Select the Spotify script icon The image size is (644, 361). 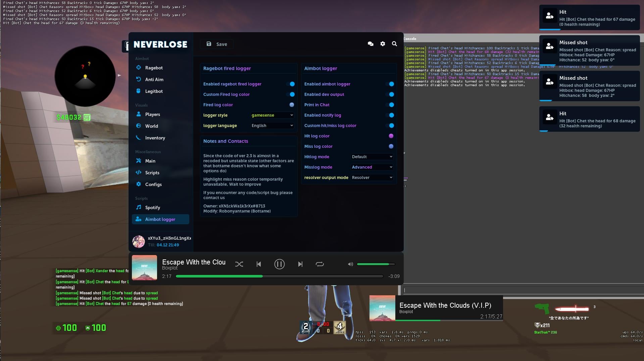click(x=139, y=207)
